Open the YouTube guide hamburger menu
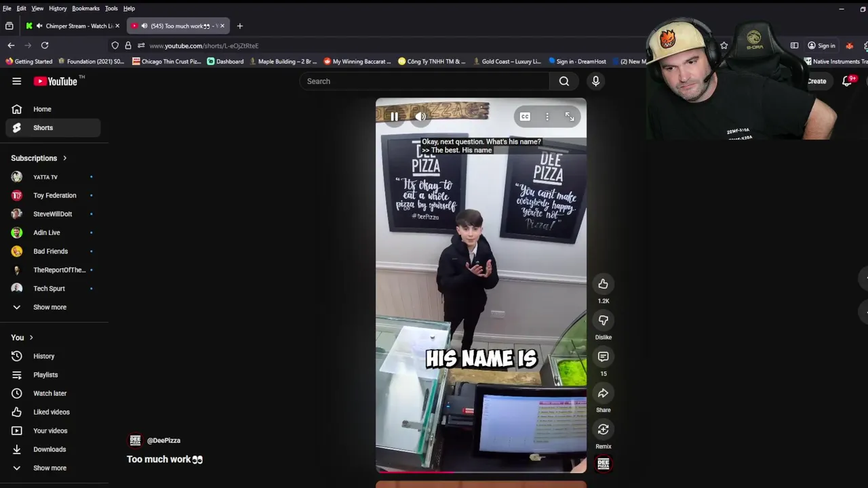Viewport: 868px width, 488px height. click(x=16, y=81)
